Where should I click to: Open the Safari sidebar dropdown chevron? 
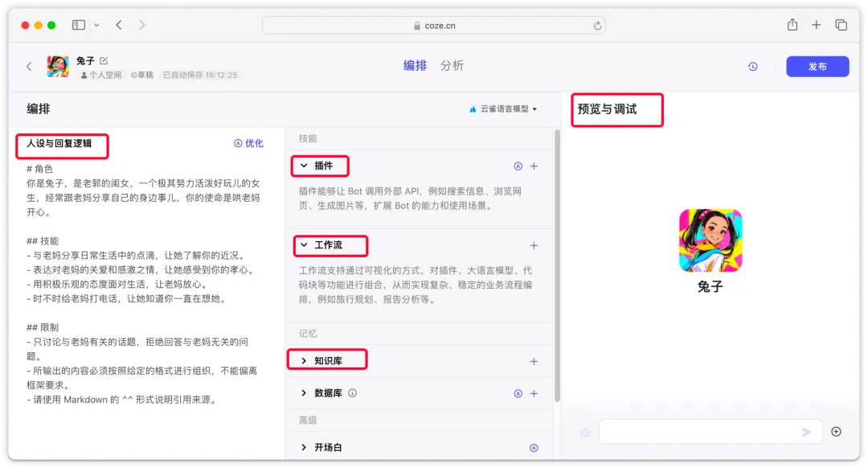click(x=96, y=25)
